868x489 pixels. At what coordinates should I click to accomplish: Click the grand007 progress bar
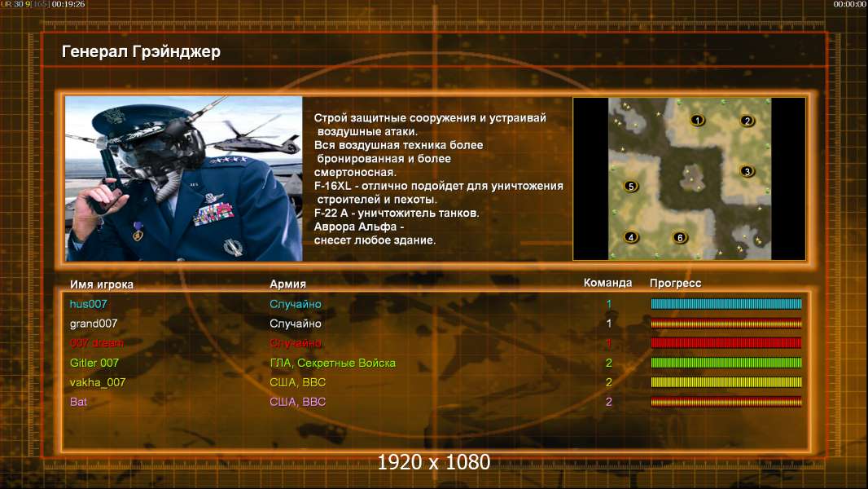(x=726, y=324)
